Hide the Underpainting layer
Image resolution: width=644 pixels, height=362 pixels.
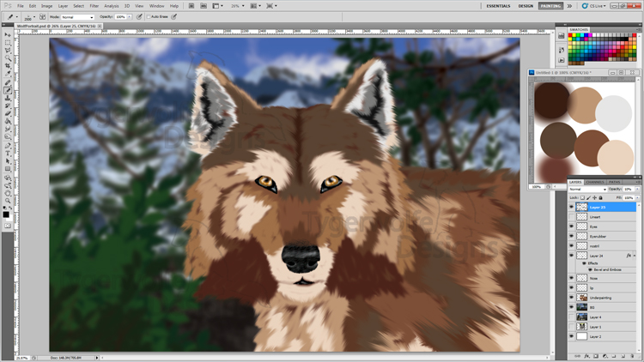[x=572, y=297]
